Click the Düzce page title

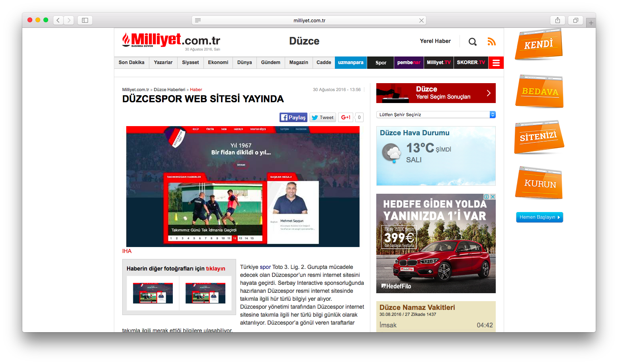[304, 41]
